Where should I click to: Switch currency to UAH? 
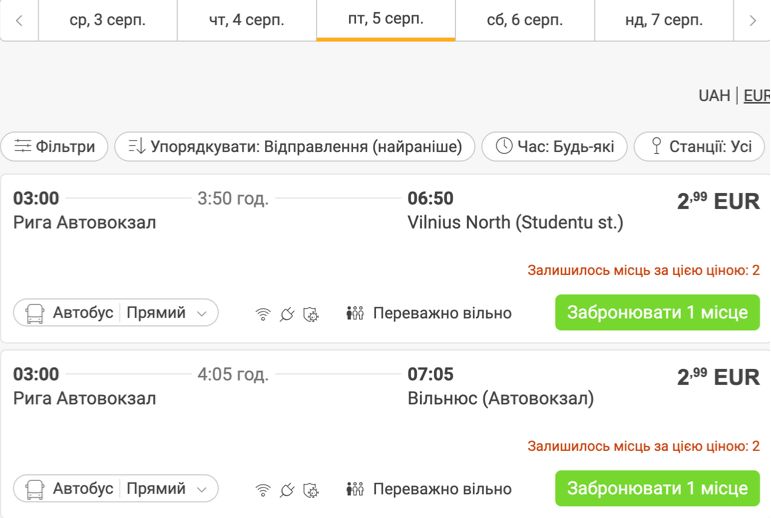click(714, 95)
